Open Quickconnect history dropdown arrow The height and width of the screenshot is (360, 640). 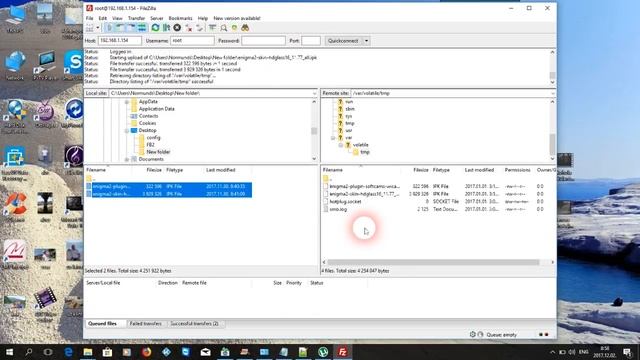click(366, 41)
